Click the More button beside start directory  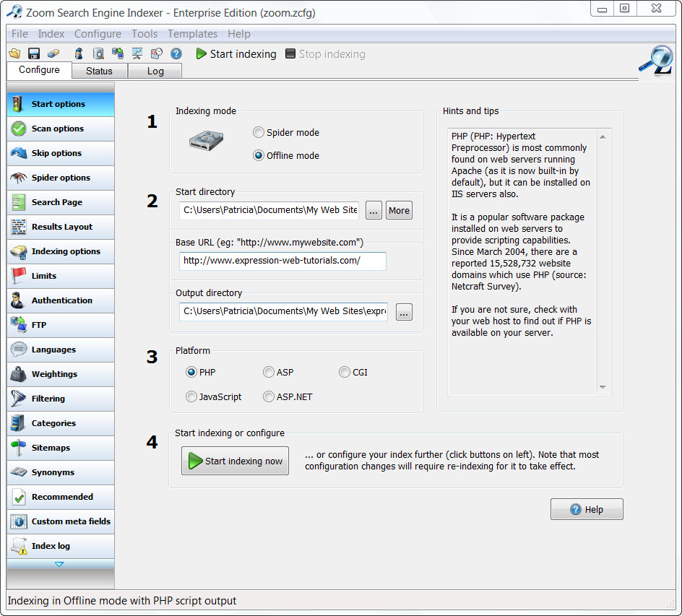click(399, 210)
